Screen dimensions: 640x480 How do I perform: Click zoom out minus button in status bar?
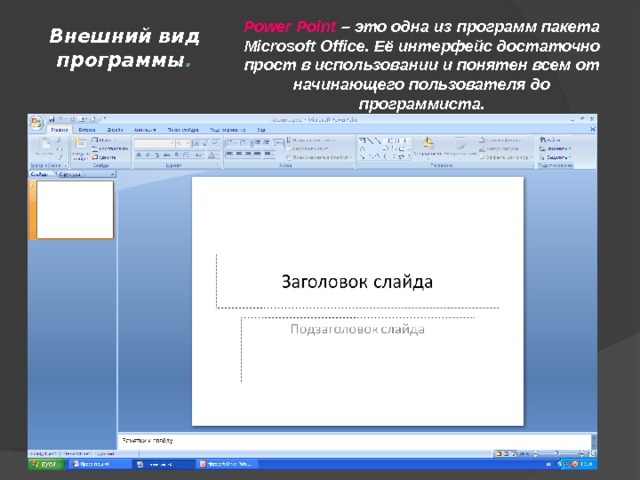[x=536, y=454]
